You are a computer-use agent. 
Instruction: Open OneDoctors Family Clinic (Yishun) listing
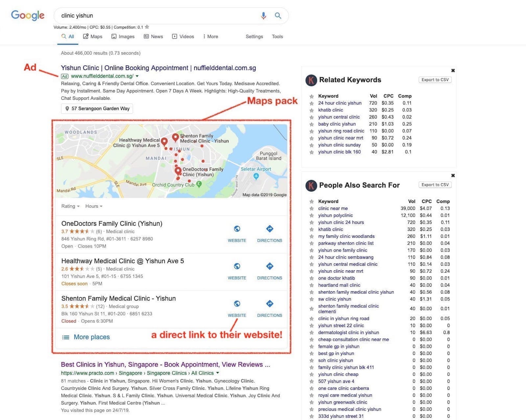112,224
